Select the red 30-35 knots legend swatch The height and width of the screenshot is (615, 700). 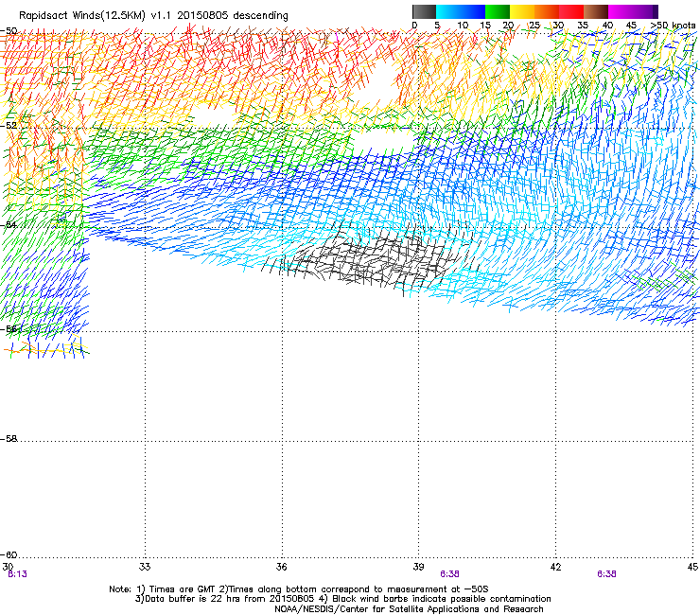tap(571, 11)
